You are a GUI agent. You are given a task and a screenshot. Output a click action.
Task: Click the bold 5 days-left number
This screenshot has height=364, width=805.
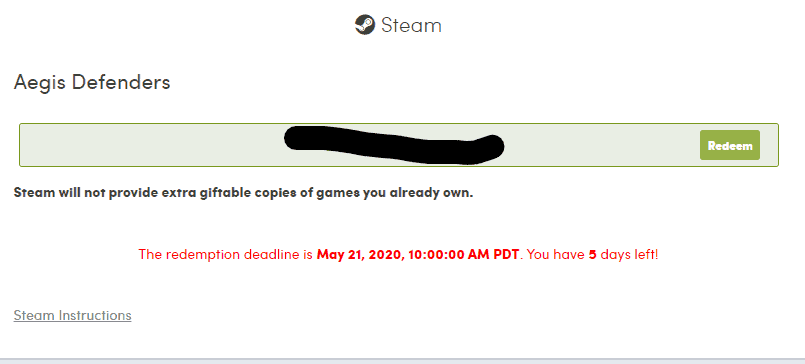tap(592, 255)
